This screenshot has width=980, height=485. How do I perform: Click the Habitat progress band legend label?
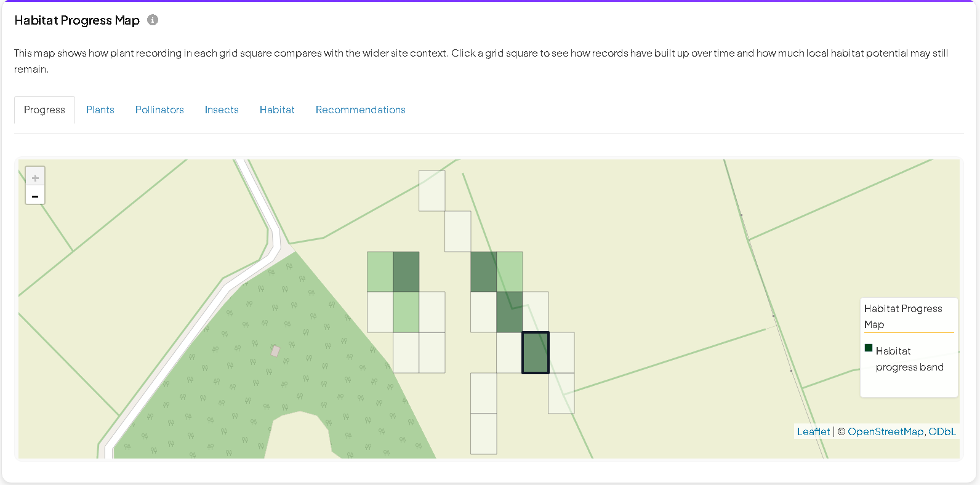coord(909,359)
